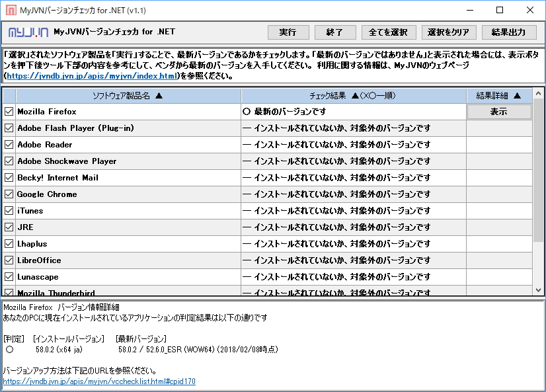
Task: Uncheck the Google Chrome entry
Action: (x=9, y=194)
